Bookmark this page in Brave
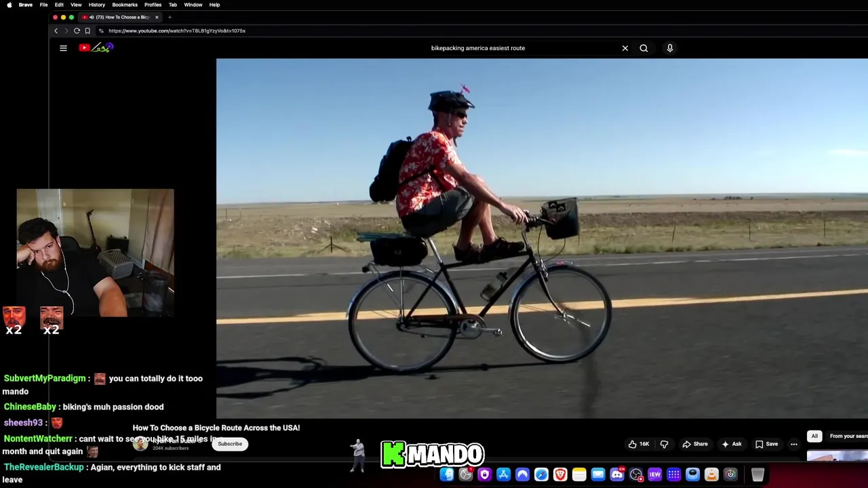The image size is (868, 488). coord(87,30)
